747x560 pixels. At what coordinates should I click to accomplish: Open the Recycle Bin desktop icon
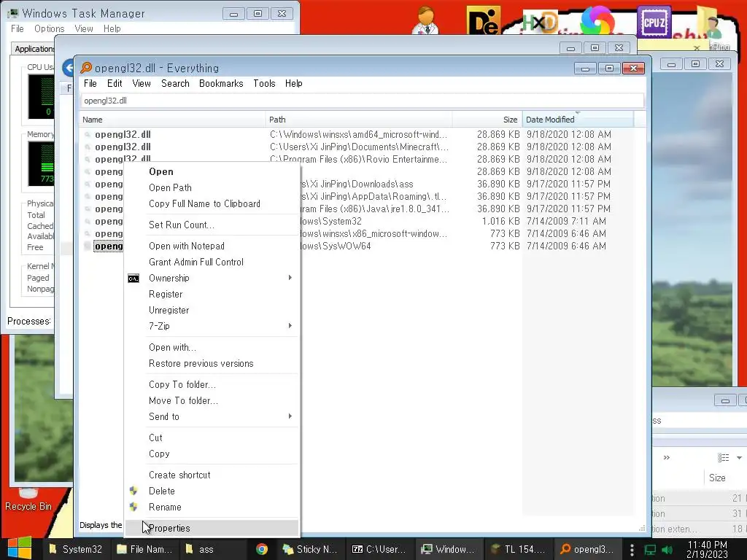point(28,500)
